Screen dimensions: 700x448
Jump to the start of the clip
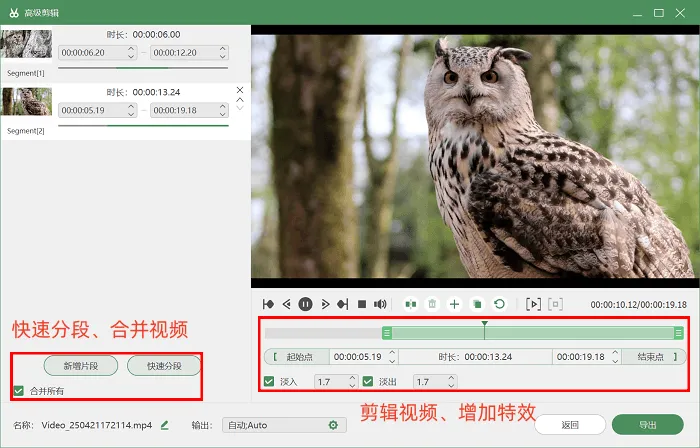pyautogui.click(x=268, y=304)
